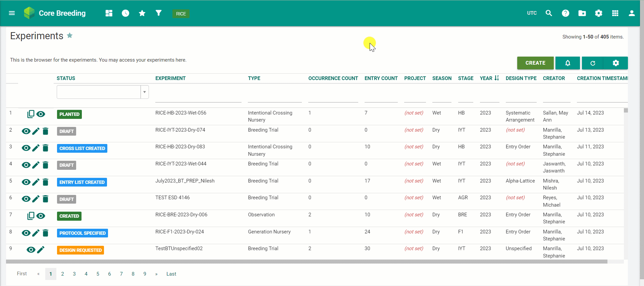View July2023_BT_PREP_Nilesh experiment via eye icon
Screen dimensions: 644x286
(26, 182)
